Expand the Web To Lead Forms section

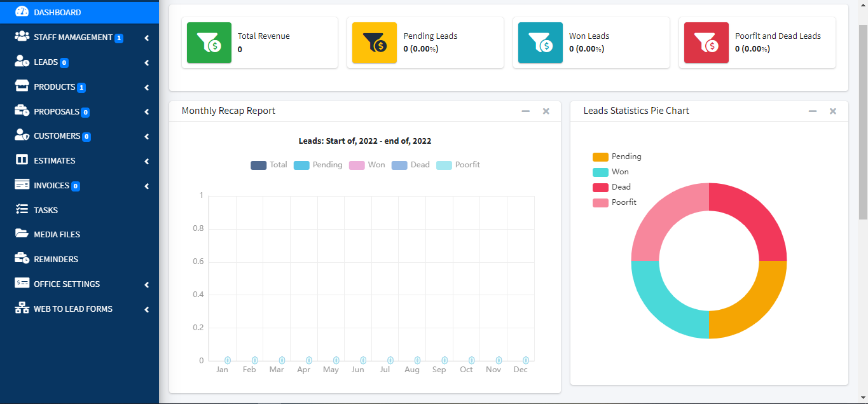147,309
